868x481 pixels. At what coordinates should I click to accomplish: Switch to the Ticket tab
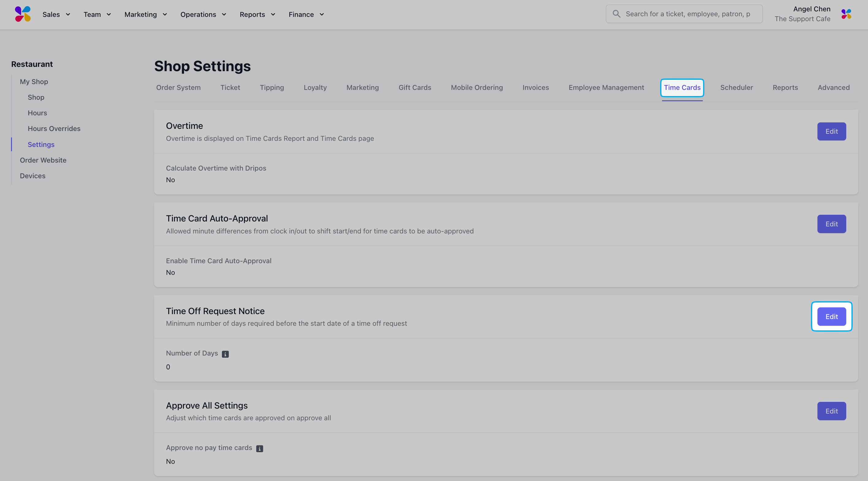pyautogui.click(x=230, y=87)
